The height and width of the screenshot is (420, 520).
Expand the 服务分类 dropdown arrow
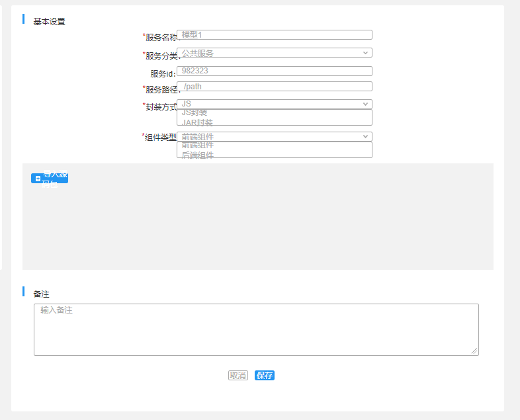tap(365, 53)
